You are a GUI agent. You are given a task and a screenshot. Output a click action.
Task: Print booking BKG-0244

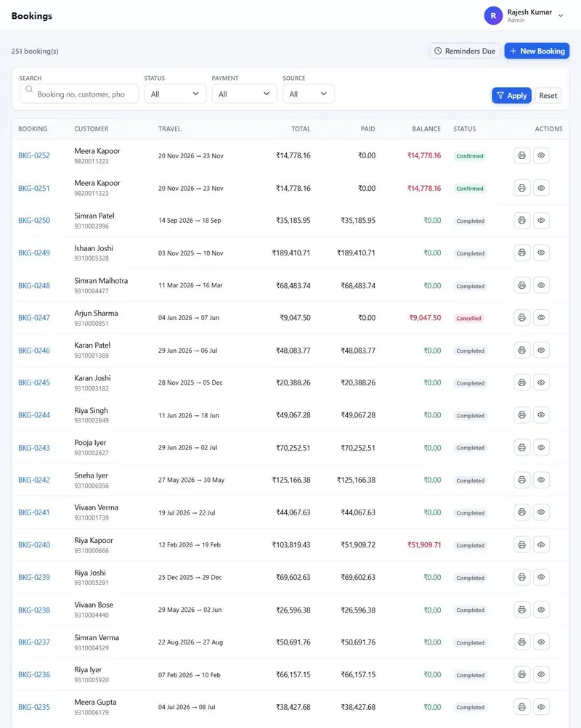click(x=521, y=415)
